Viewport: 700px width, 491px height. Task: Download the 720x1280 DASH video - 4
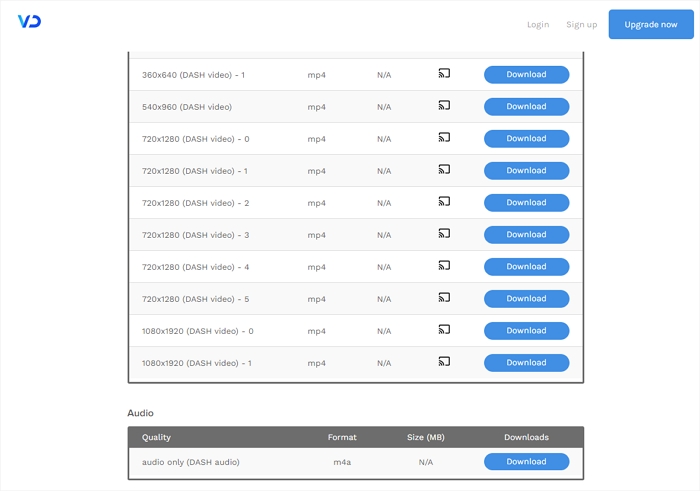pos(526,267)
